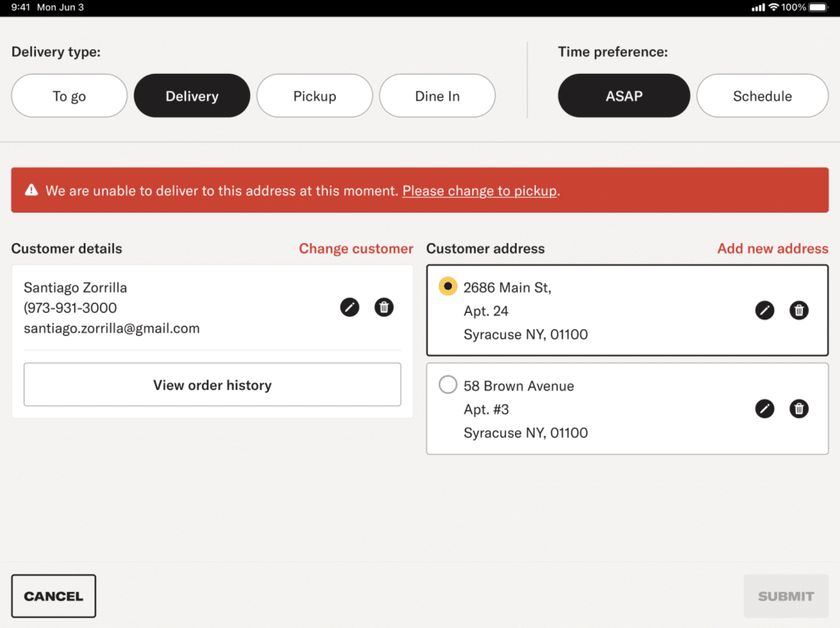Switch delivery type to Dine In

(x=437, y=96)
